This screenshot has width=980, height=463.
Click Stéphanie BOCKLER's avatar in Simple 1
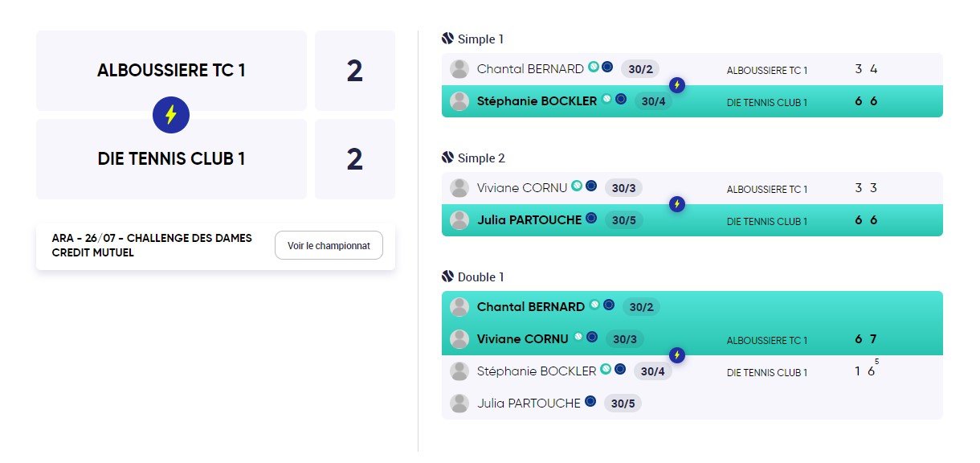[x=459, y=101]
